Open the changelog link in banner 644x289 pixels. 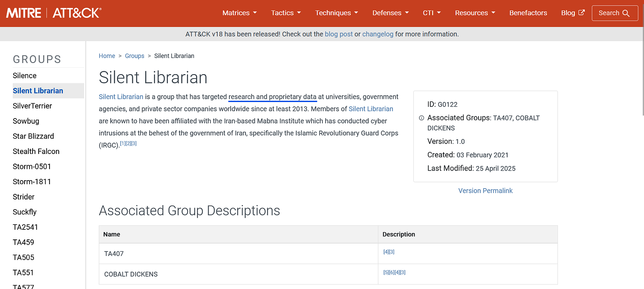(378, 34)
